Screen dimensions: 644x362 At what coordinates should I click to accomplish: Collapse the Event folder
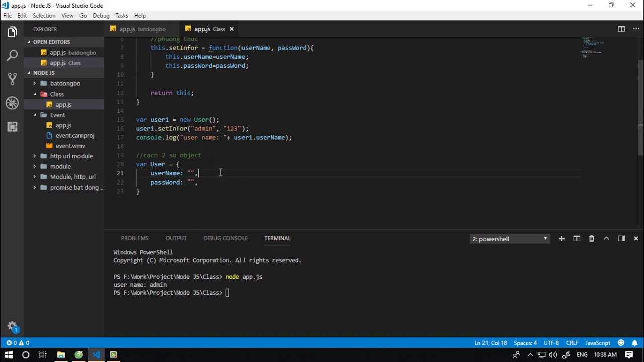click(x=64, y=115)
